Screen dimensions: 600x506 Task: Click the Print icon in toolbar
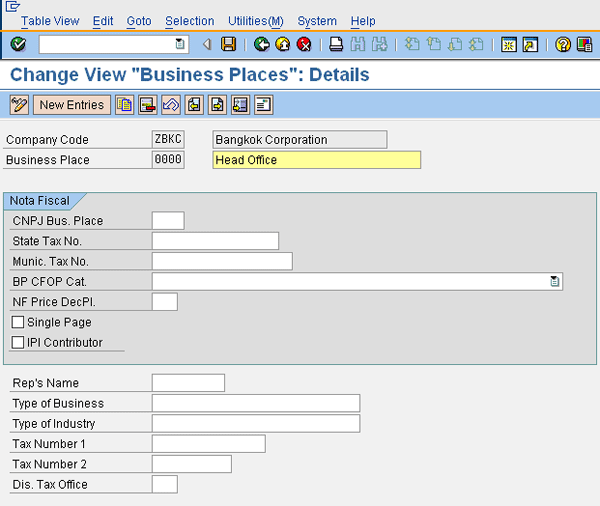(x=337, y=44)
